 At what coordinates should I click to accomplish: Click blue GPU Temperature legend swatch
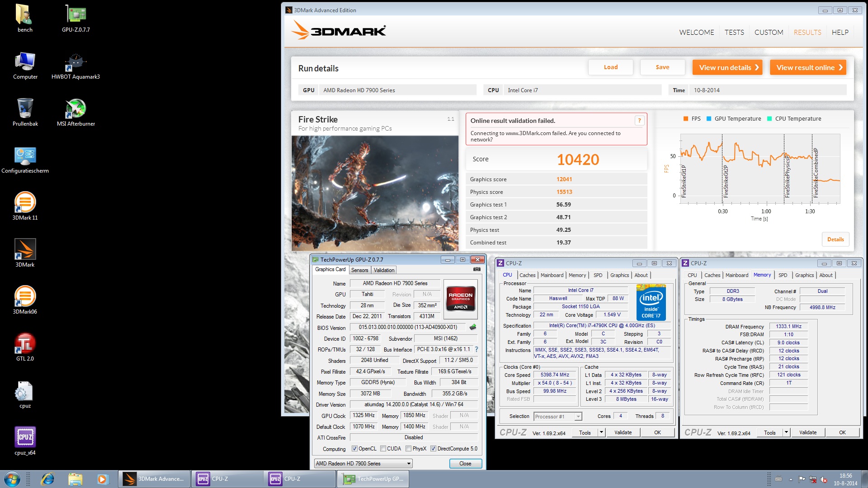[709, 119]
